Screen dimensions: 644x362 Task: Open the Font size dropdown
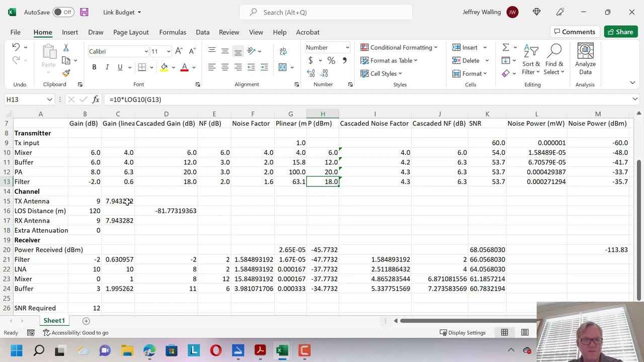point(168,51)
